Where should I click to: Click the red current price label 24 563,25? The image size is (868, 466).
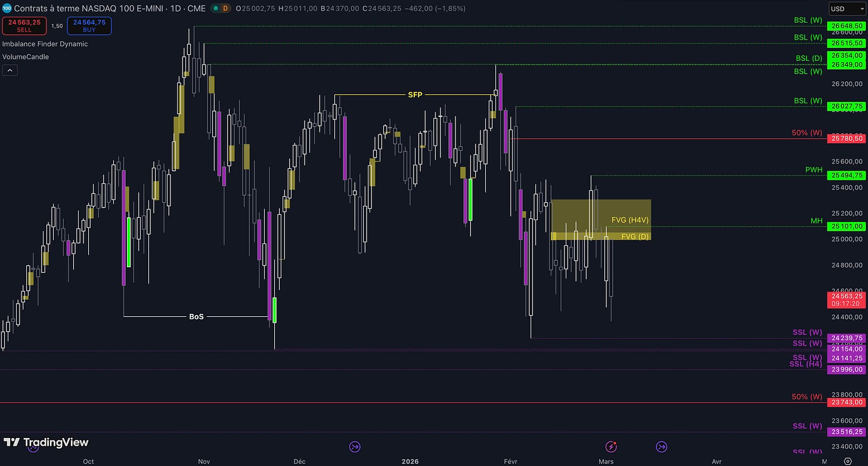pos(847,300)
